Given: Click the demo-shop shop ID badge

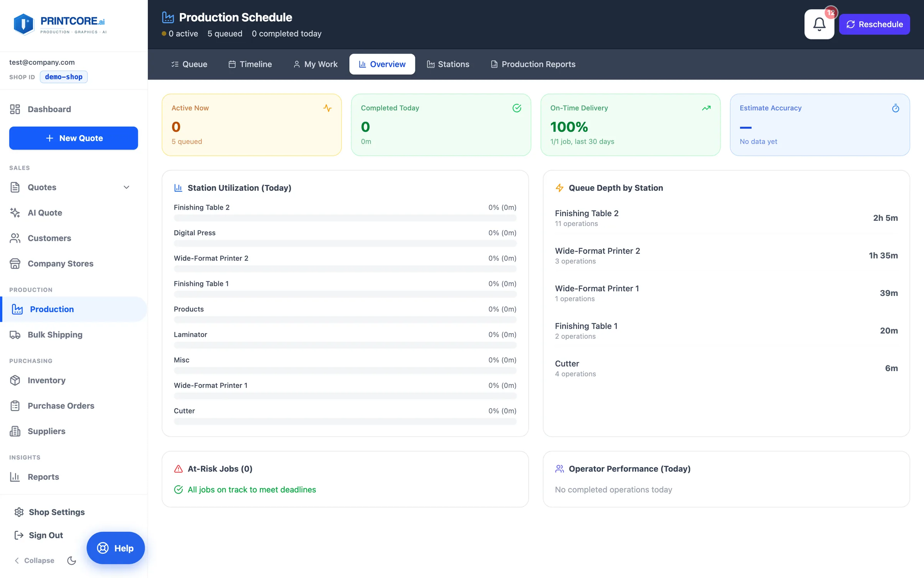Looking at the screenshot, I should point(64,77).
